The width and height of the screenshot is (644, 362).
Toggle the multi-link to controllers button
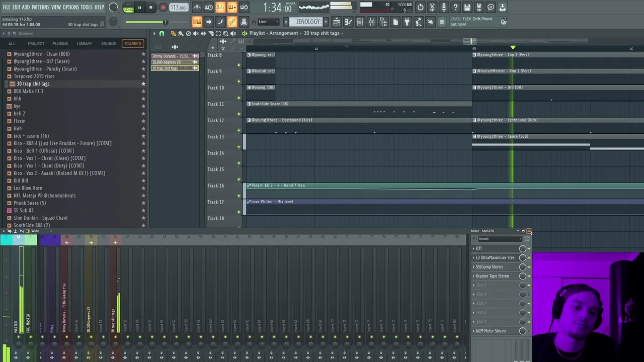pos(232,22)
